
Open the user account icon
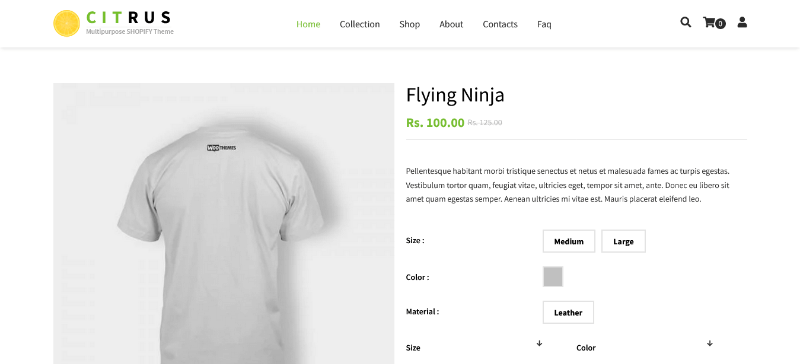[742, 22]
